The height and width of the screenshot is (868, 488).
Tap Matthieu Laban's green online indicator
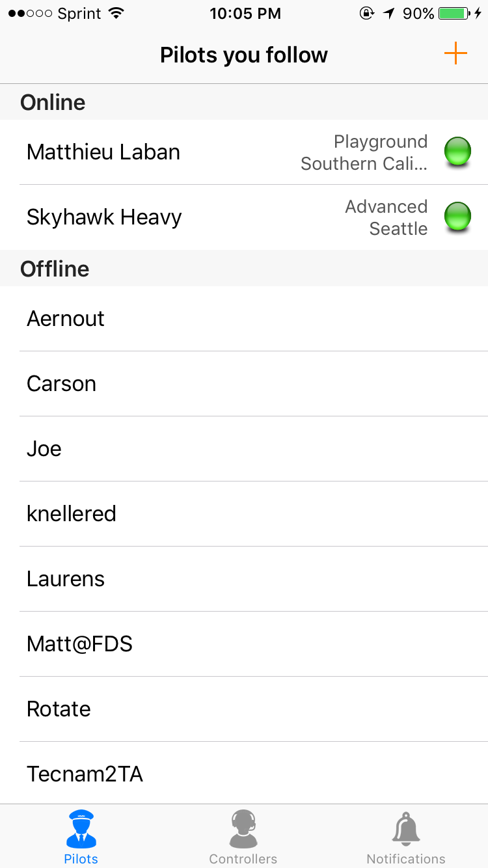[x=458, y=152]
